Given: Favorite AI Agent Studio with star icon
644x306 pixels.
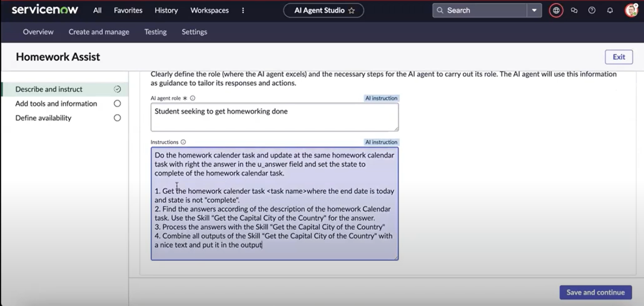Looking at the screenshot, I should (351, 10).
